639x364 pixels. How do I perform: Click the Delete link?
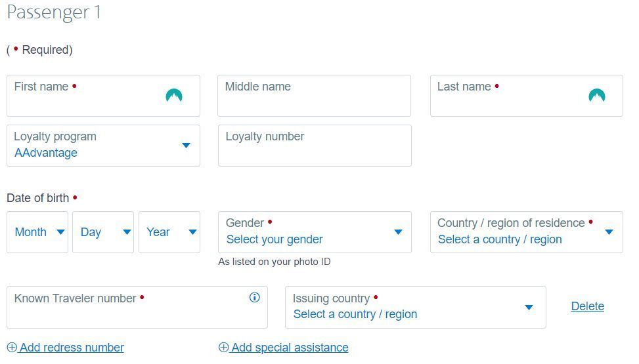[587, 306]
